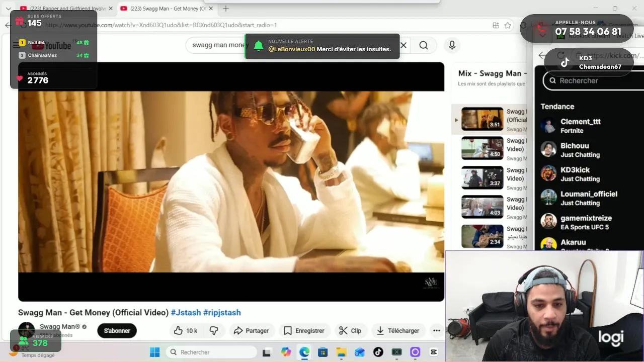Open Outlook mail from the taskbar
The height and width of the screenshot is (362, 644).
(360, 352)
